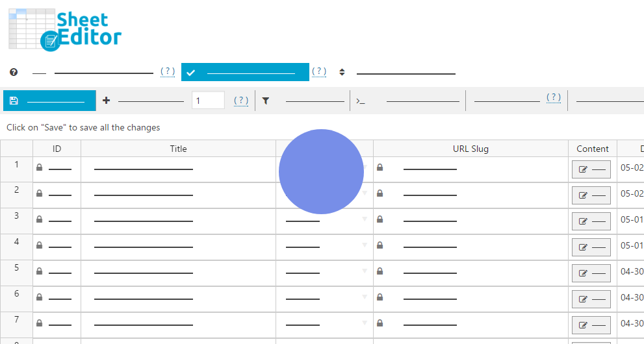The image size is (644, 344).
Task: Open the (?) tip left of the checkmark button
Action: (x=168, y=71)
